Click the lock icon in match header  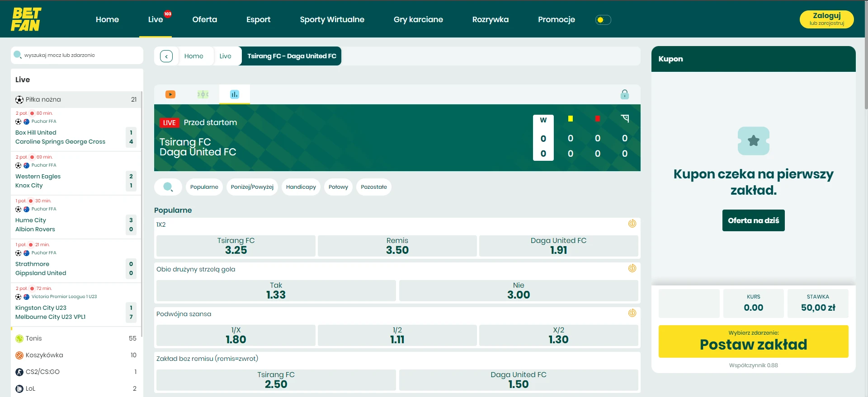pos(624,94)
